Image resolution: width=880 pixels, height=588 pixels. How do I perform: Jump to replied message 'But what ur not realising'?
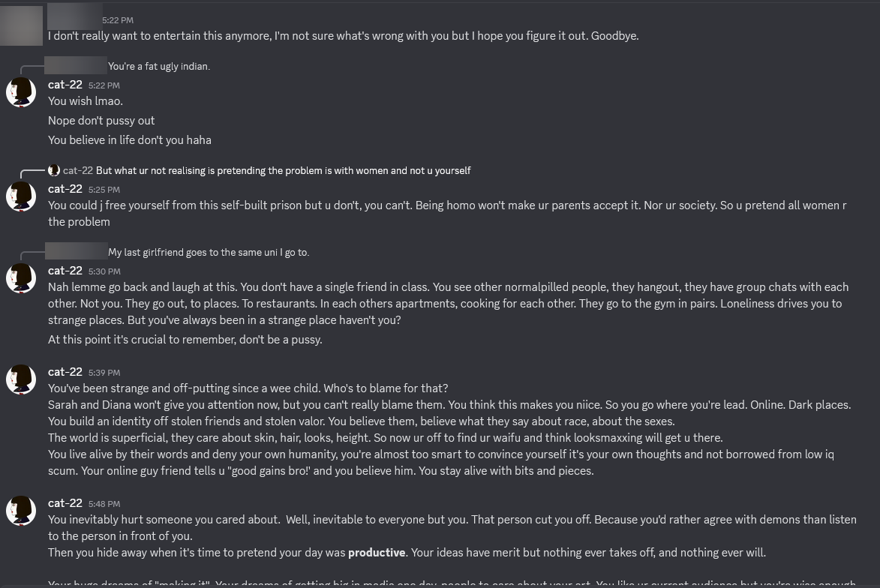(x=284, y=170)
